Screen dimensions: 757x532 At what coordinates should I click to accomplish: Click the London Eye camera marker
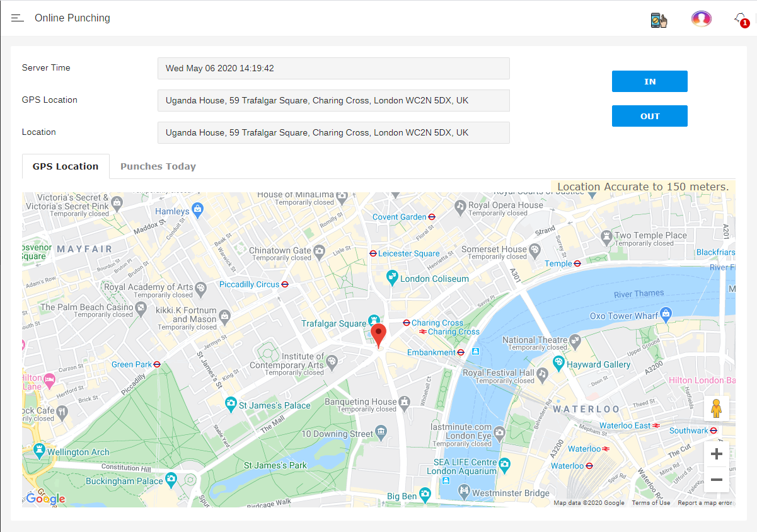tap(500, 433)
